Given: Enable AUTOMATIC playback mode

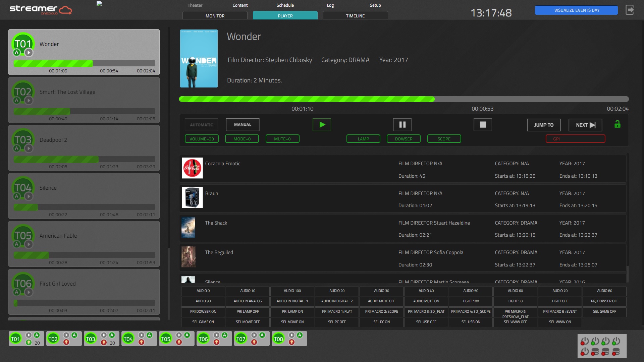Looking at the screenshot, I should (201, 124).
